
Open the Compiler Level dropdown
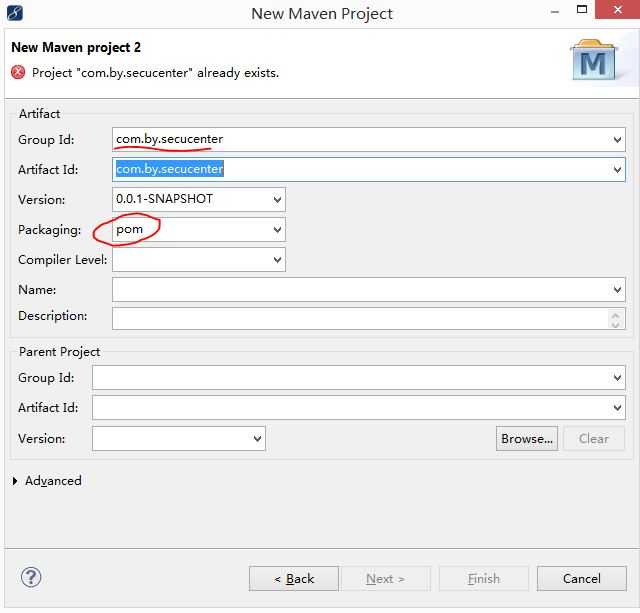click(x=277, y=260)
